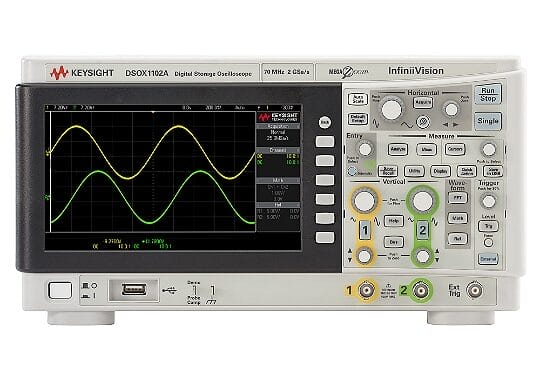The width and height of the screenshot is (540, 391).
Task: Select the green channel 2 sine waveform
Action: [153, 197]
